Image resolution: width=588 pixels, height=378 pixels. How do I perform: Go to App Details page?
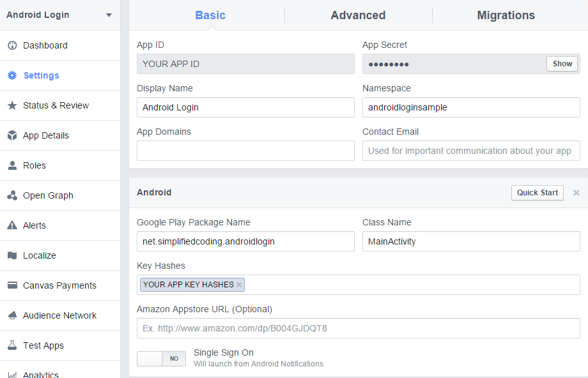coord(60,135)
